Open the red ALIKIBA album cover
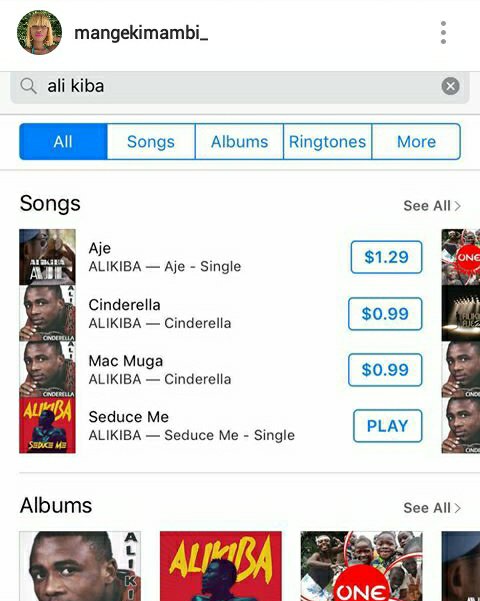 tap(221, 566)
